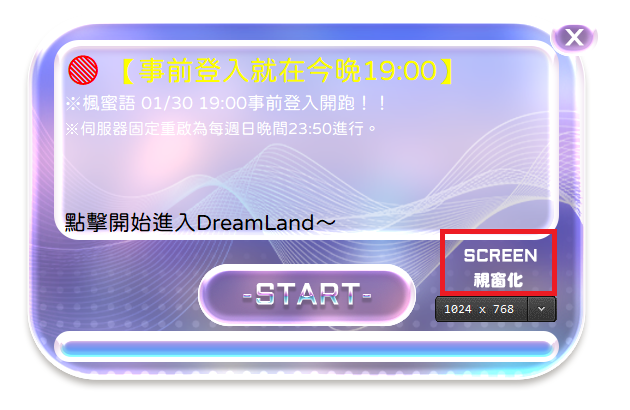The width and height of the screenshot is (630, 410).
Task: Select the 楓蜜語 01/30 19:00 notice line
Action: (x=226, y=104)
